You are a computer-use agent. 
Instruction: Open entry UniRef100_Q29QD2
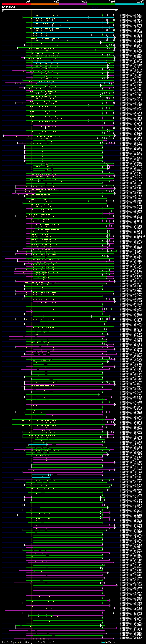tap(131, 289)
